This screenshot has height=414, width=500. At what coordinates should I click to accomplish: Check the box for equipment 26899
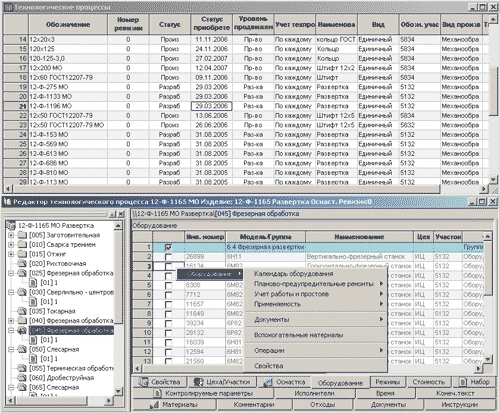tap(168, 257)
